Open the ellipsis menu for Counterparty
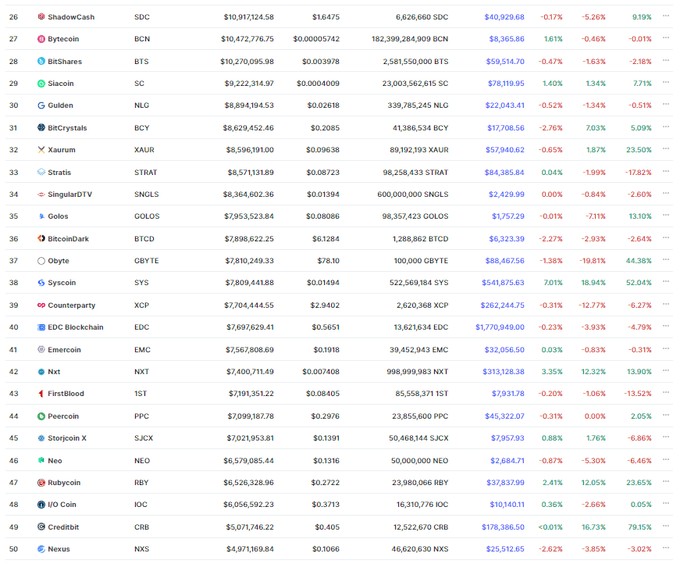The width and height of the screenshot is (680, 564). [666, 304]
